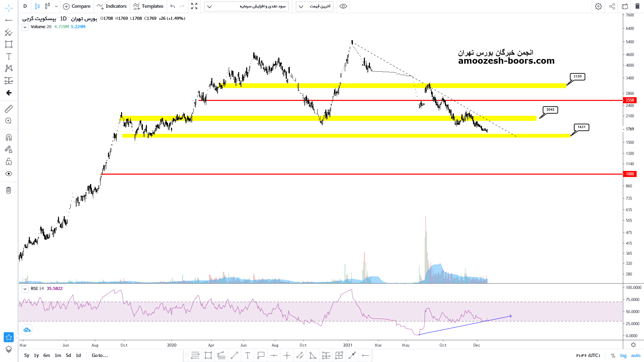Open the Templates menu
Image resolution: width=644 pixels, height=362 pixels.
click(148, 6)
